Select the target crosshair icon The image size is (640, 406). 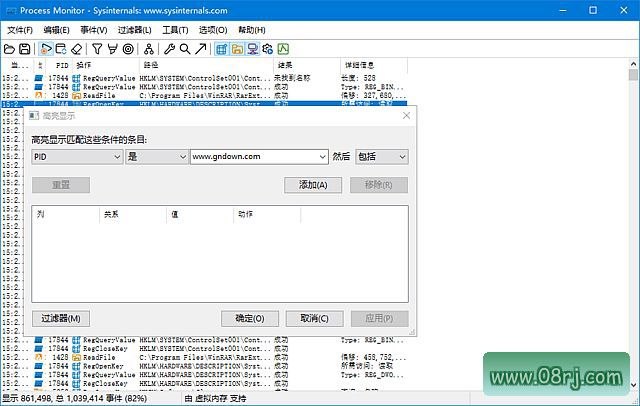(x=128, y=49)
